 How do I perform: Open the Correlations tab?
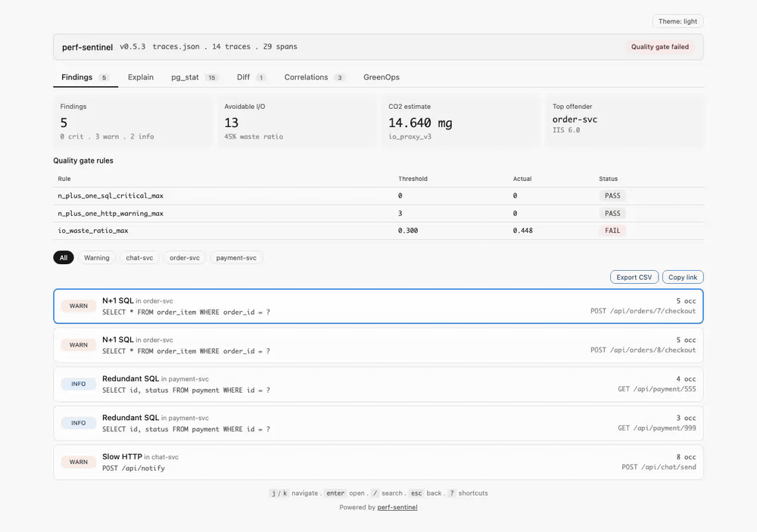[307, 77]
